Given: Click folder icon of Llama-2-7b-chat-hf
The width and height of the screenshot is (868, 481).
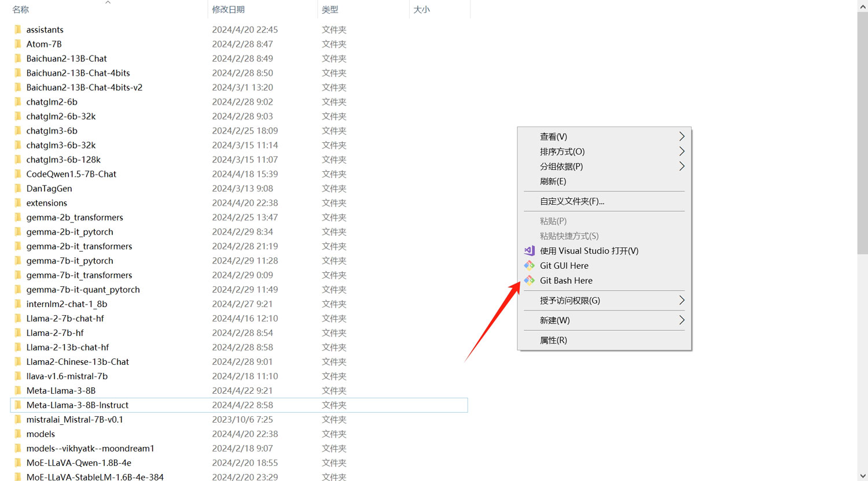Looking at the screenshot, I should tap(18, 319).
